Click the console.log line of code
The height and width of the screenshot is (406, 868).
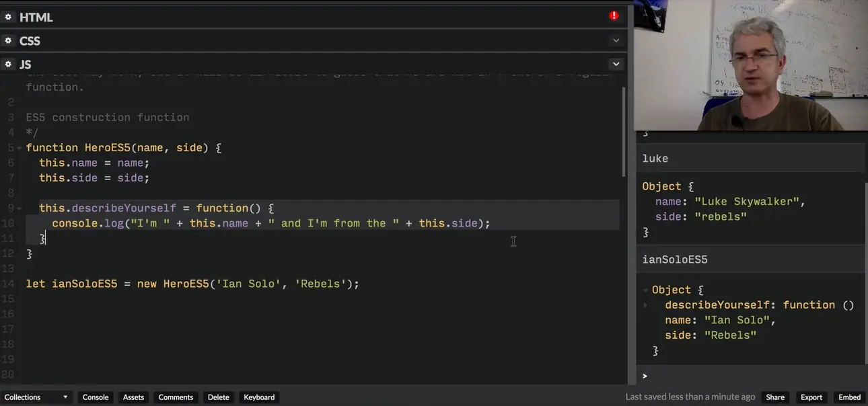[271, 223]
